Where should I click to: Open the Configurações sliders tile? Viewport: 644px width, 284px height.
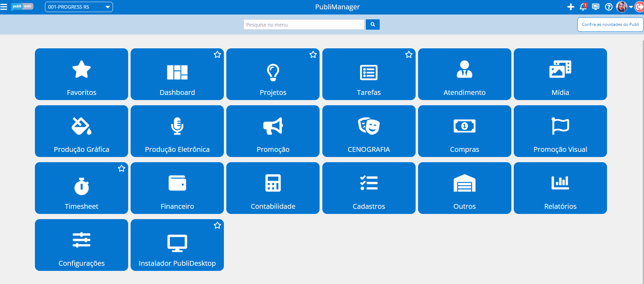(82, 245)
